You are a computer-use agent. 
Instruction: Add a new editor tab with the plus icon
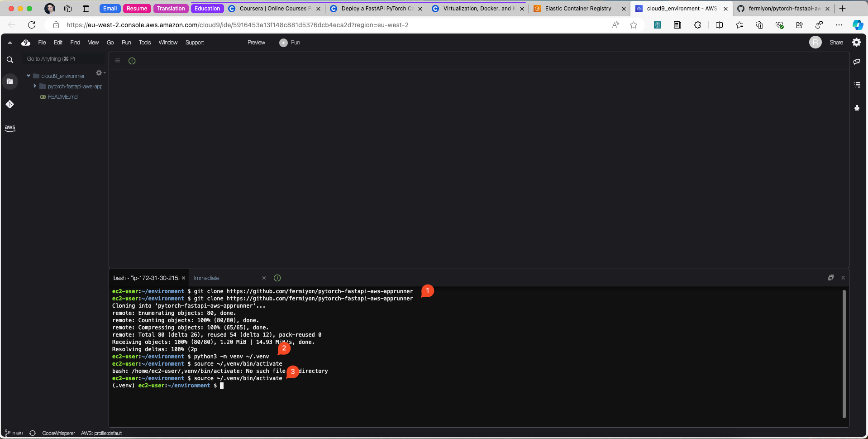click(x=132, y=61)
